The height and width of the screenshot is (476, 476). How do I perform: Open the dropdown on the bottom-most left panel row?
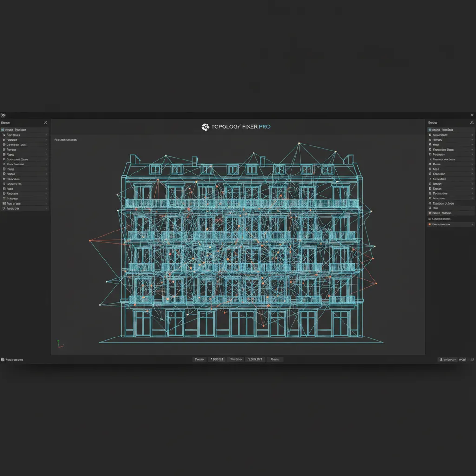[46, 208]
